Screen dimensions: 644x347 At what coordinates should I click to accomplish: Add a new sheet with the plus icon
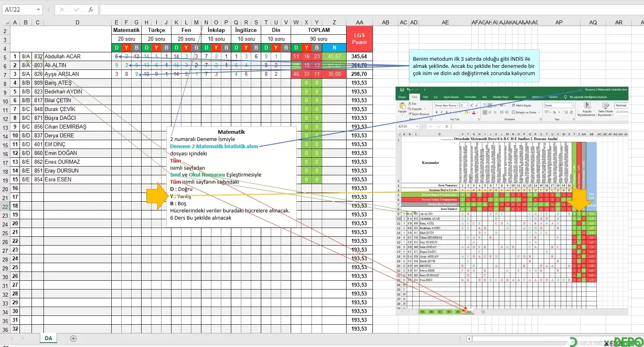(x=73, y=339)
